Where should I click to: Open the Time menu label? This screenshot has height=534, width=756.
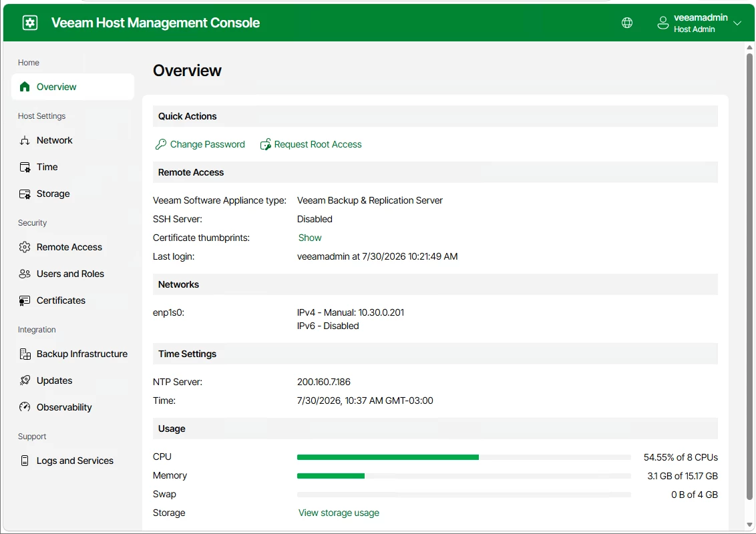click(x=47, y=168)
